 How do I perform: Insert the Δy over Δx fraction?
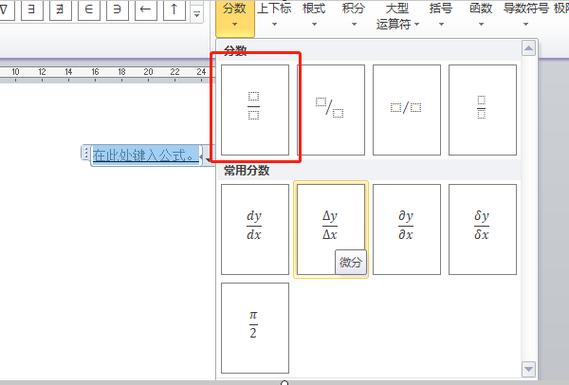[331, 229]
